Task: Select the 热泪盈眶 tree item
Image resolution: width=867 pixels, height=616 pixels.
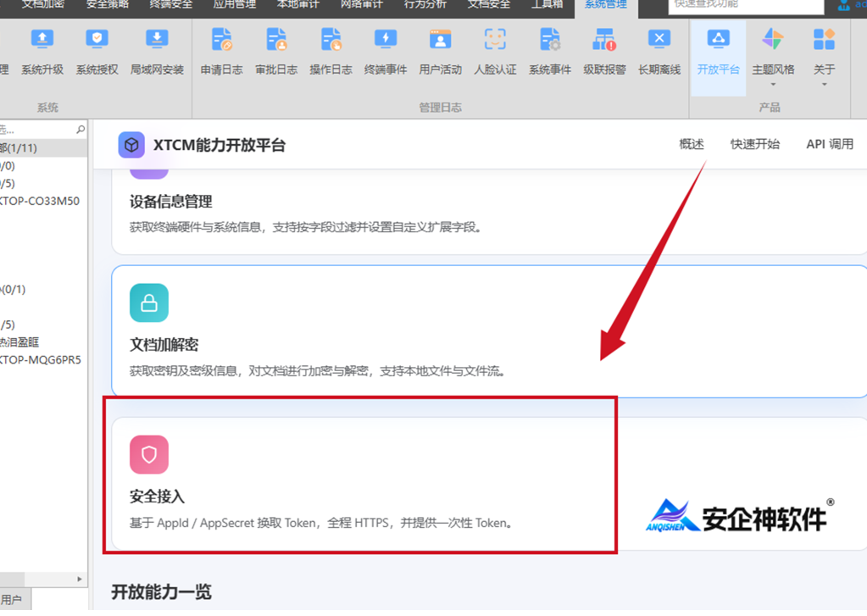Action: click(x=19, y=342)
